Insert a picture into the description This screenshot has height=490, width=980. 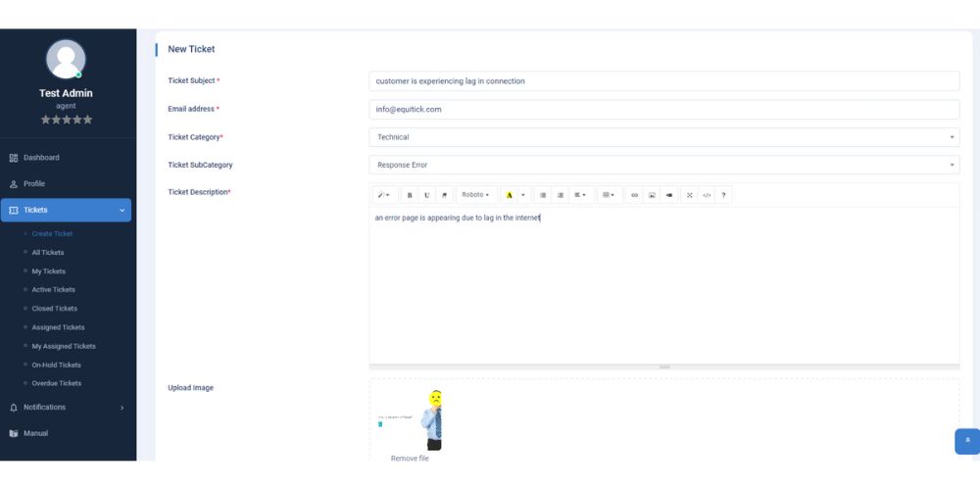(x=652, y=195)
